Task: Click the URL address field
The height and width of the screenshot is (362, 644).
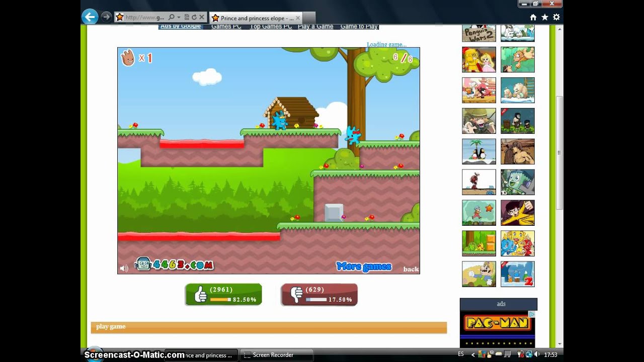Action: [x=144, y=17]
